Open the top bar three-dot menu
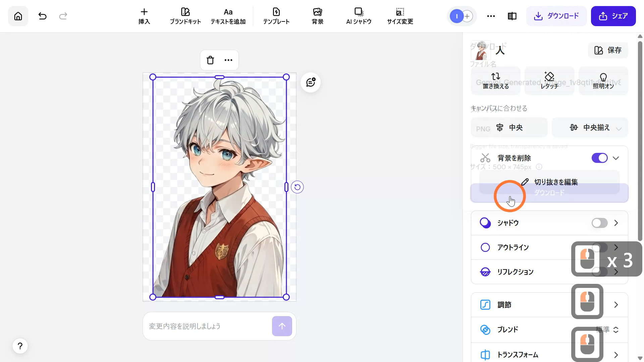The image size is (644, 362). pyautogui.click(x=491, y=16)
